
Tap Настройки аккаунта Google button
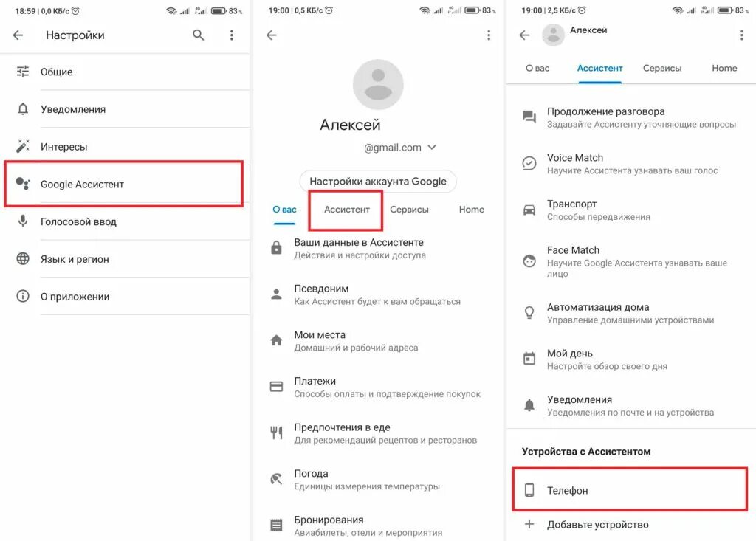(x=378, y=182)
